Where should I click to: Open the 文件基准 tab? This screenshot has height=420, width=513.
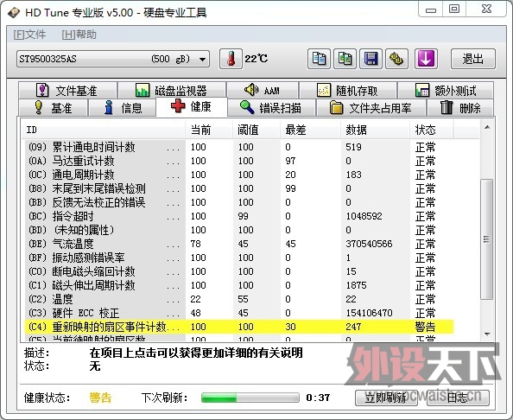67,91
